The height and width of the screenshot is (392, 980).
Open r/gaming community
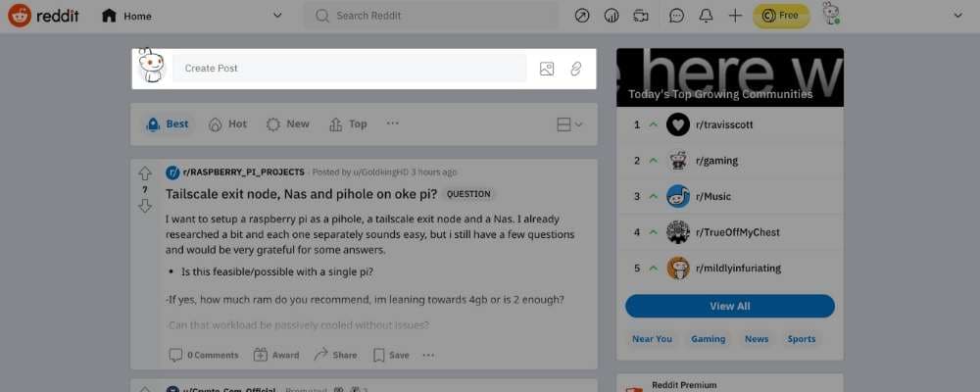(716, 161)
